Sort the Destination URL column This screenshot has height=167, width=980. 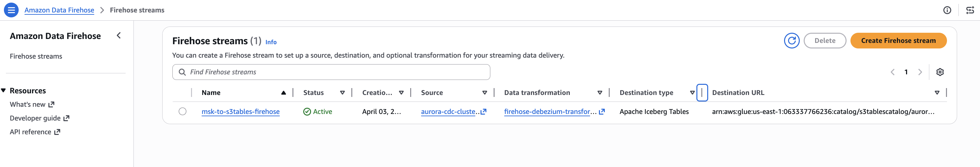[x=937, y=93]
